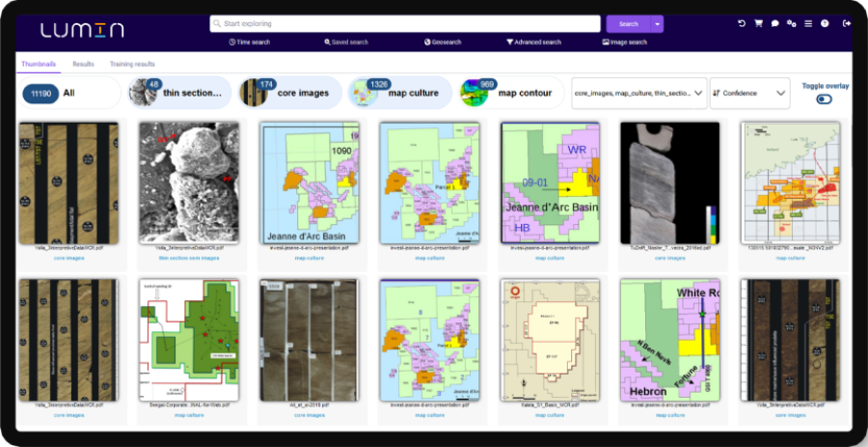Open Advanced search

tap(533, 42)
